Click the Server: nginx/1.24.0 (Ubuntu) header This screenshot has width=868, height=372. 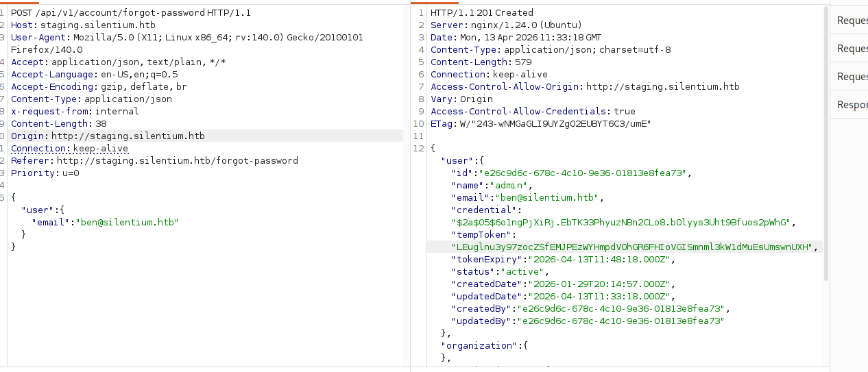click(x=506, y=25)
